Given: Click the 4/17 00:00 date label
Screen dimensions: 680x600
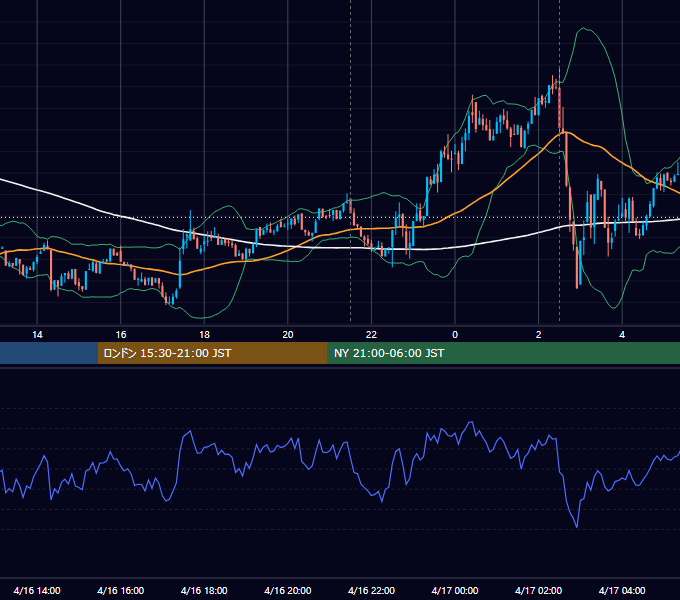Looking at the screenshot, I should (x=455, y=590).
